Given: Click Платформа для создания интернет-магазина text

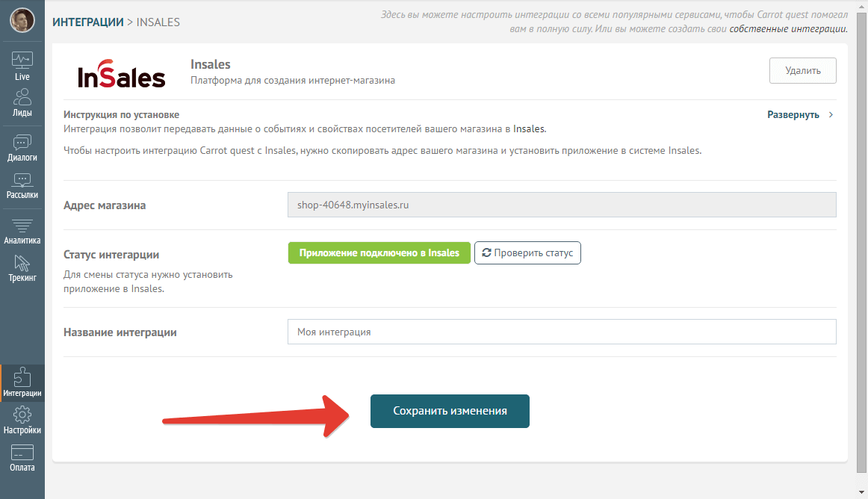Looking at the screenshot, I should [293, 81].
